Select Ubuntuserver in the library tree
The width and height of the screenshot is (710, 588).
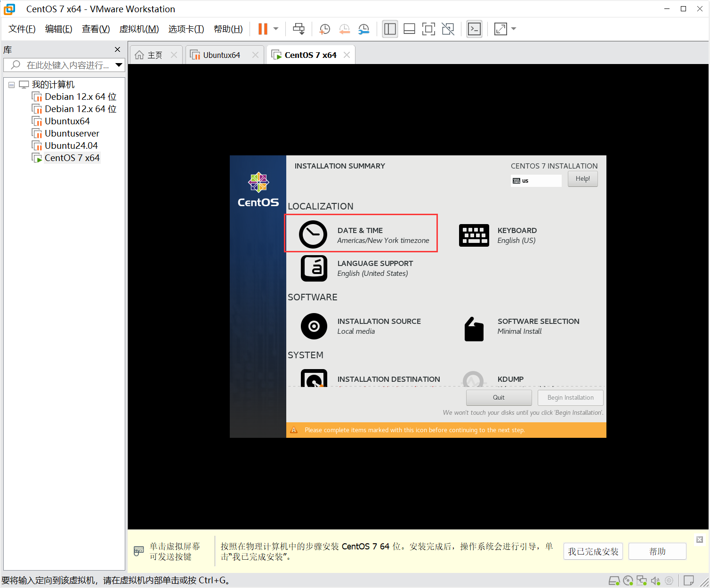click(x=72, y=133)
